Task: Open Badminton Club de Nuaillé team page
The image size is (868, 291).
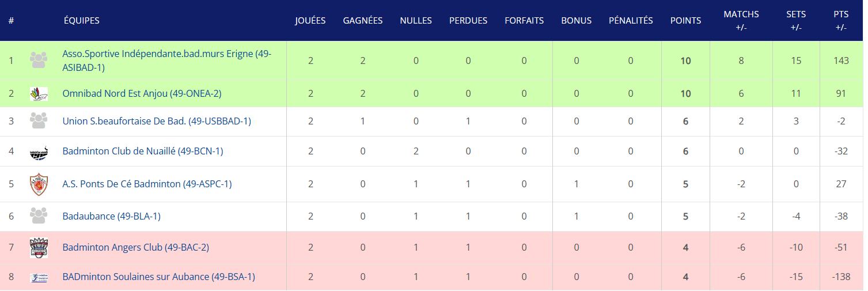Action: click(x=143, y=152)
